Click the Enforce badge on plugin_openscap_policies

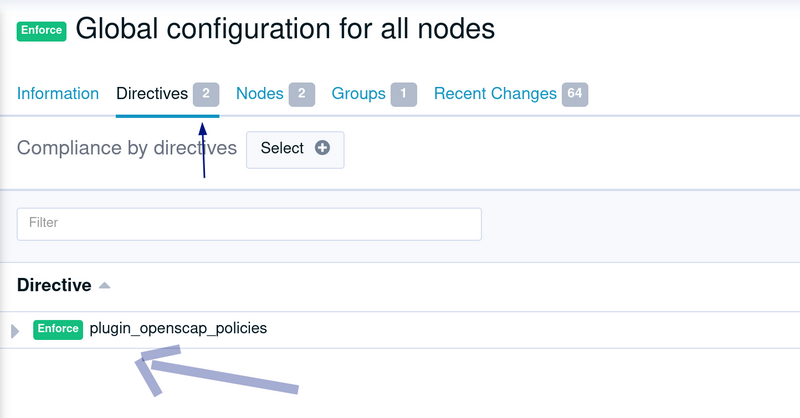point(58,329)
